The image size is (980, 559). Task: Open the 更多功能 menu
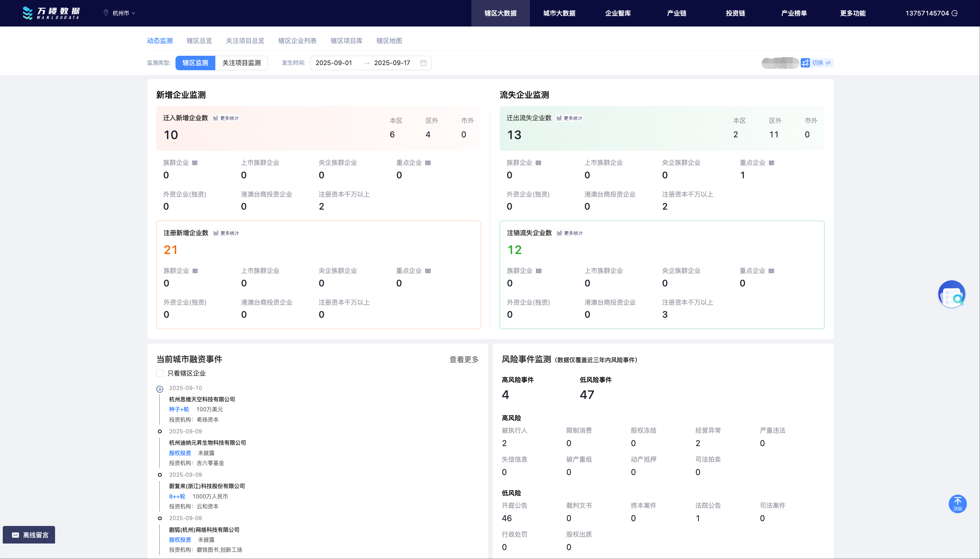click(853, 13)
